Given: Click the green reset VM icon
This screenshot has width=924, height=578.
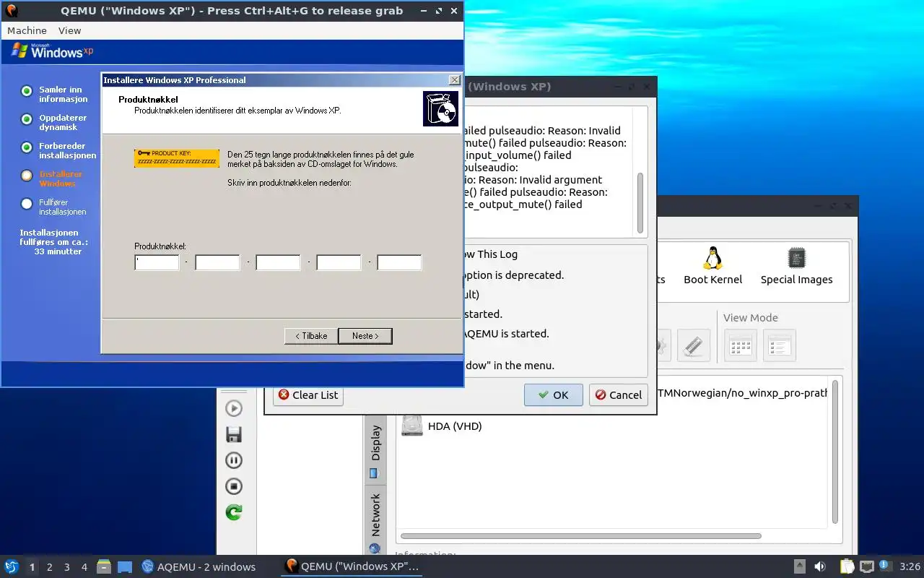Looking at the screenshot, I should pyautogui.click(x=234, y=512).
